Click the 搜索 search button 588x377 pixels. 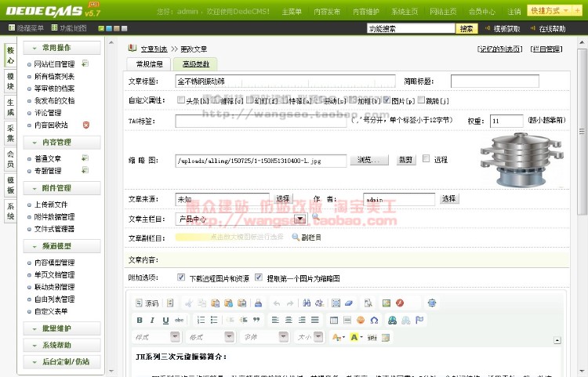tap(466, 28)
